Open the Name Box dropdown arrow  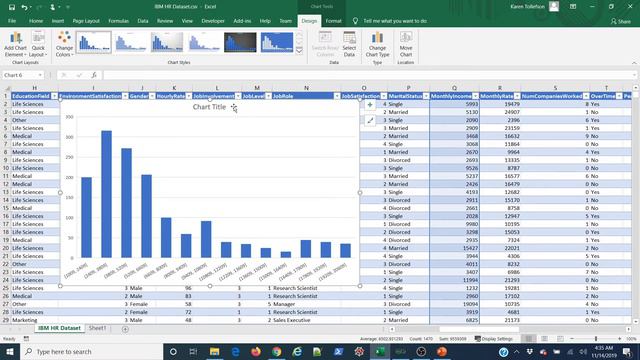coord(40,75)
